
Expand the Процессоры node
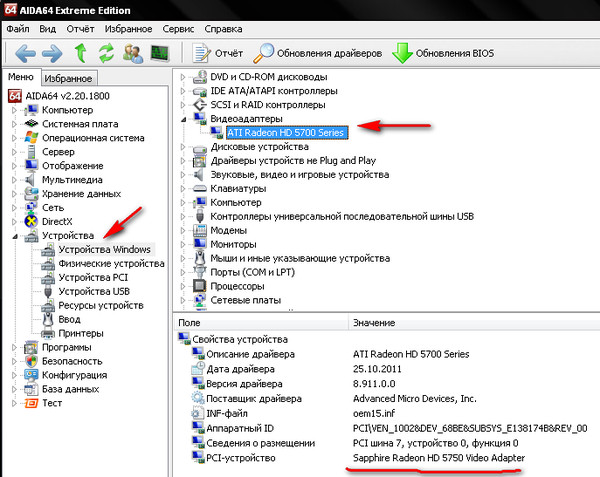(183, 287)
